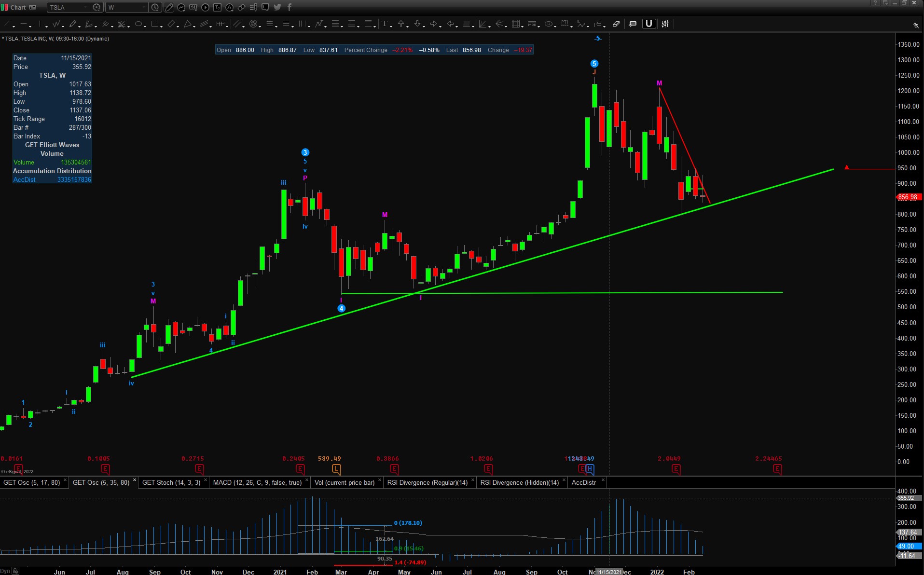This screenshot has width=924, height=575.
Task: Select the pencil drawing tool in top bar
Action: click(x=72, y=24)
